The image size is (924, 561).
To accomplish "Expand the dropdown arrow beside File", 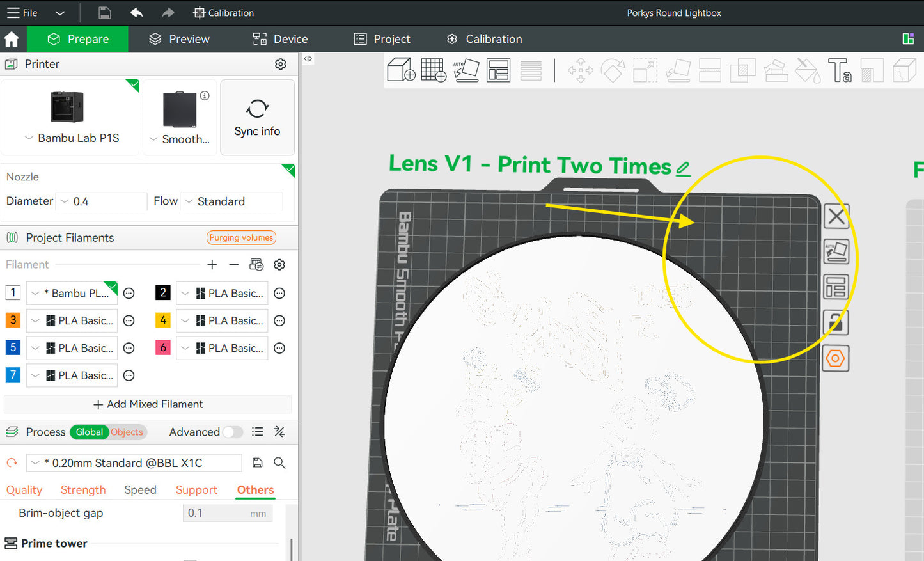I will tap(59, 13).
